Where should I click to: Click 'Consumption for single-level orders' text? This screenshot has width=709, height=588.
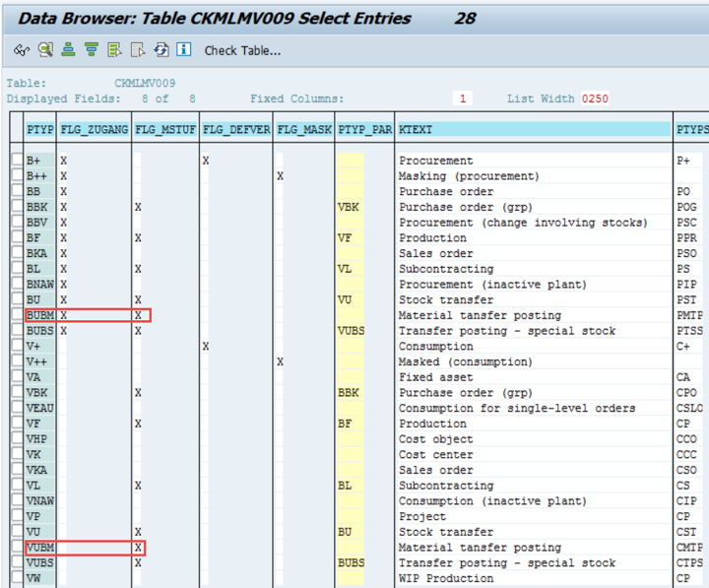tap(517, 408)
